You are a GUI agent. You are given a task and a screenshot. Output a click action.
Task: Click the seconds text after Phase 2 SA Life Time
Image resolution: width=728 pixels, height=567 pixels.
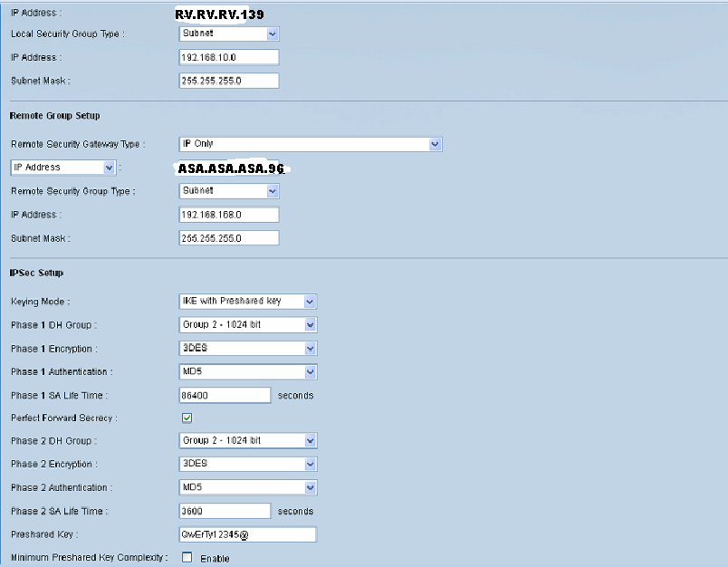click(x=296, y=511)
